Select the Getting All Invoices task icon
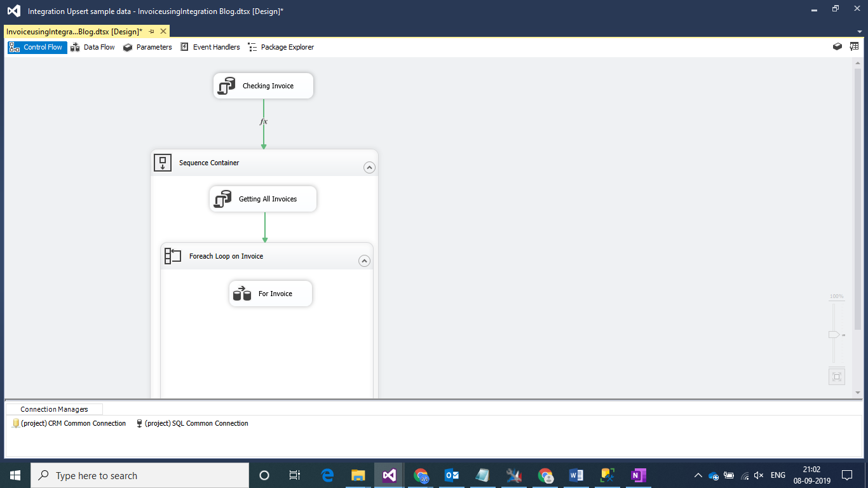 [x=222, y=199]
